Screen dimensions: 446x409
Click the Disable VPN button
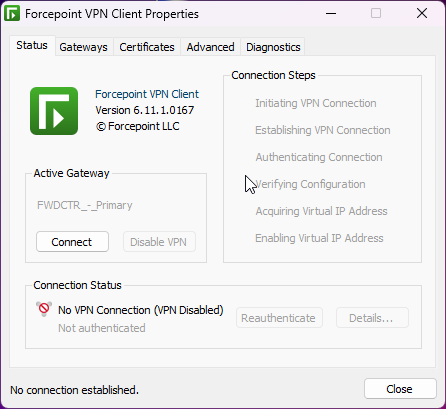[159, 242]
